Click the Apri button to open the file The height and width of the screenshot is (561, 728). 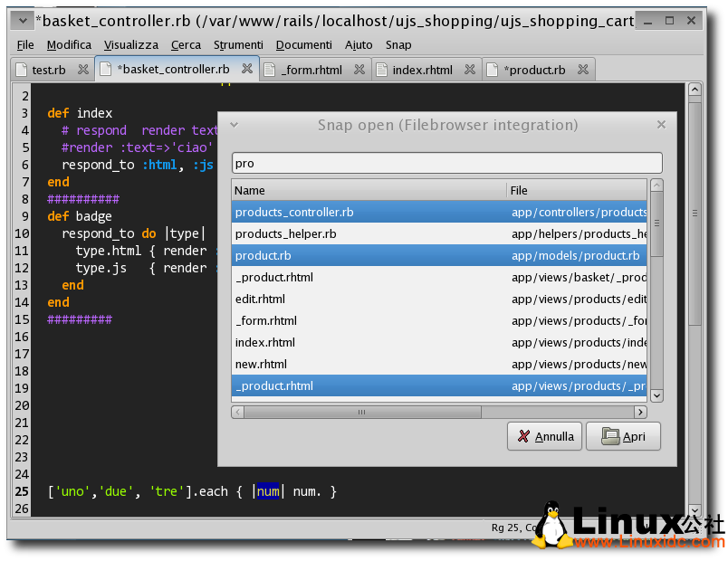[x=623, y=436]
